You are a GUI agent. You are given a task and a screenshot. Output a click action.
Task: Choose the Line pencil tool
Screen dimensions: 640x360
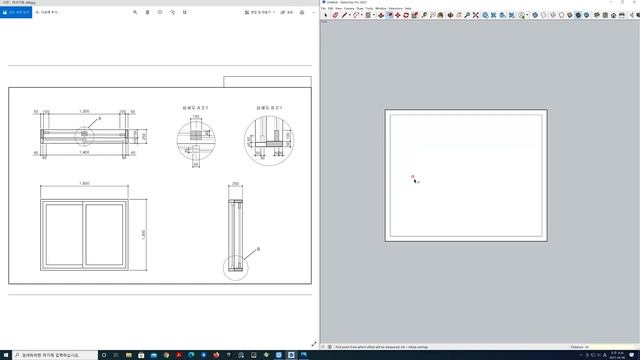(344, 15)
